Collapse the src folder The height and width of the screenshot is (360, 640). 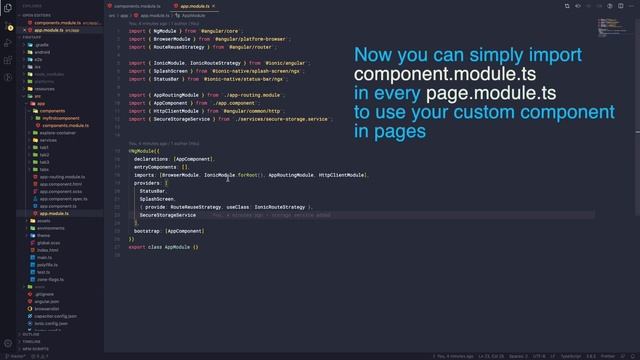tap(37, 96)
